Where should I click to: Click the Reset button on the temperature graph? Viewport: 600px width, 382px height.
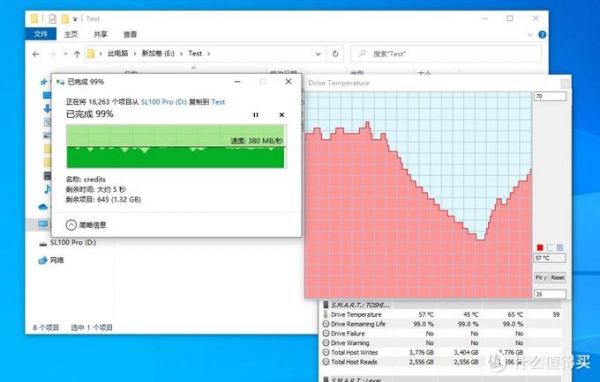point(558,278)
